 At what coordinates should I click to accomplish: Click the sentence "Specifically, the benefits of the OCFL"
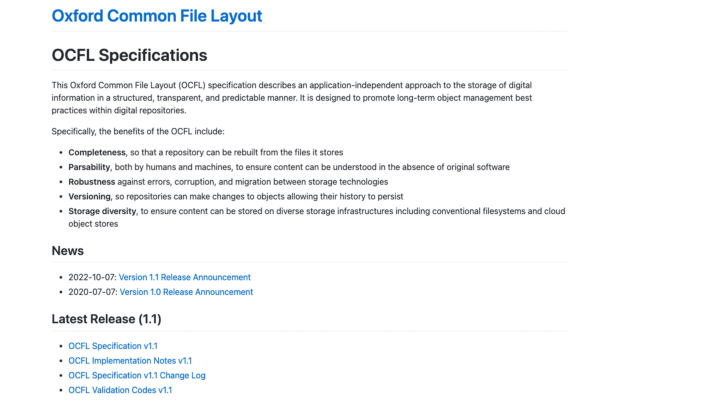(x=138, y=131)
